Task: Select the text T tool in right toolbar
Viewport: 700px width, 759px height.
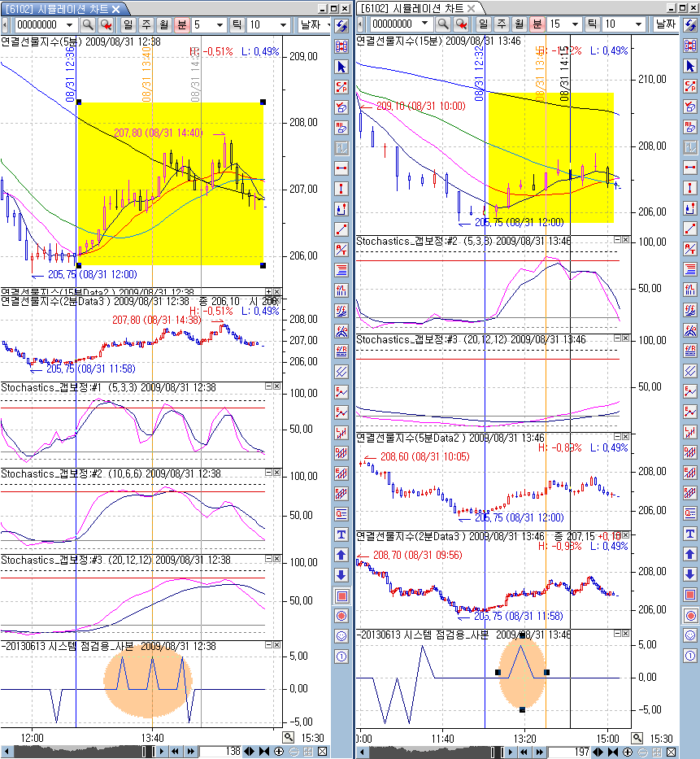Action: click(690, 534)
